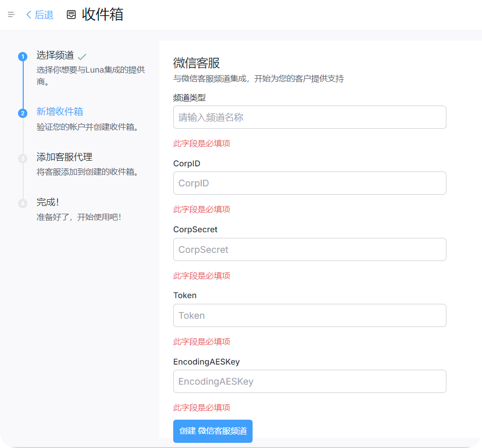Toggle the sidebar menu icon

tap(11, 14)
